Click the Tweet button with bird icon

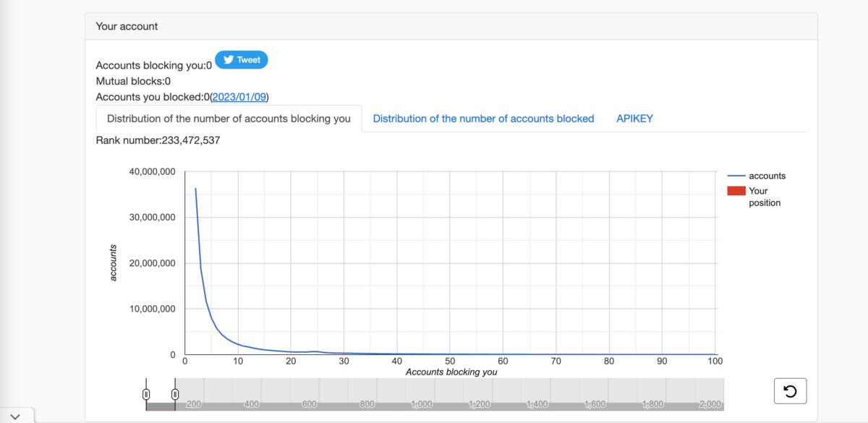pos(242,60)
